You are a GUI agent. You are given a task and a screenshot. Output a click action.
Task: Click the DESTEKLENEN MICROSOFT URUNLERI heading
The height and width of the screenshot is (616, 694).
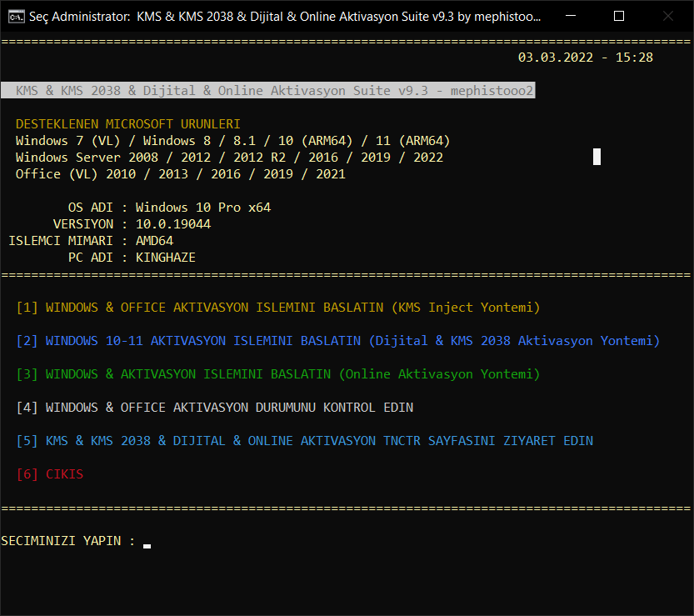click(128, 123)
